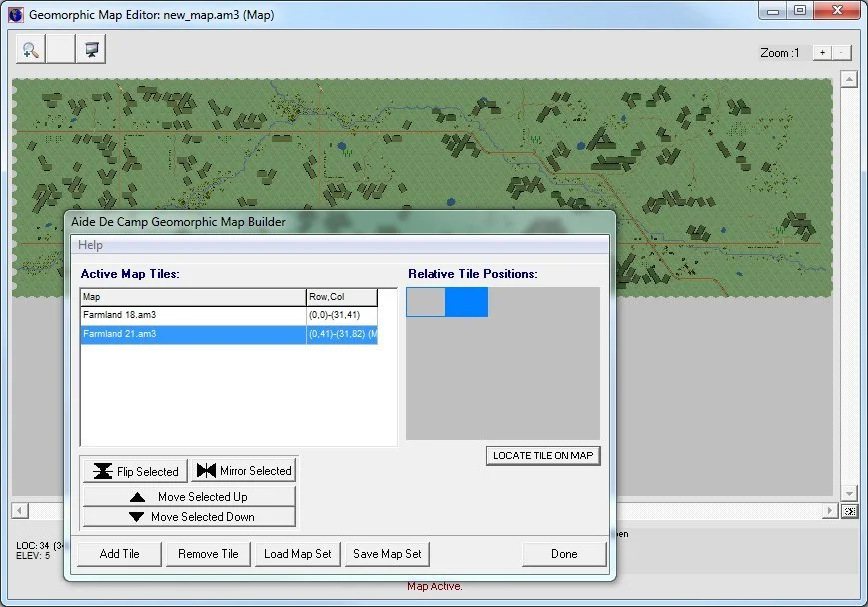Select the blue tile in Relative Positions

tap(466, 303)
